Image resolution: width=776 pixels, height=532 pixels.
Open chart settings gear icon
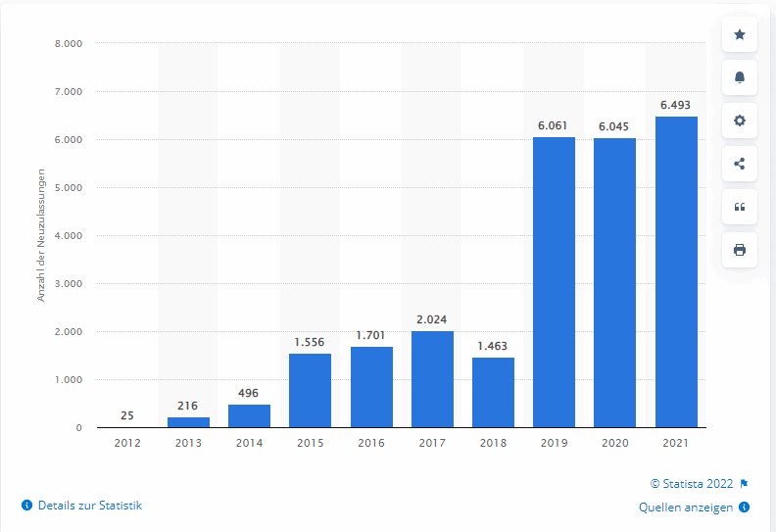pos(740,121)
